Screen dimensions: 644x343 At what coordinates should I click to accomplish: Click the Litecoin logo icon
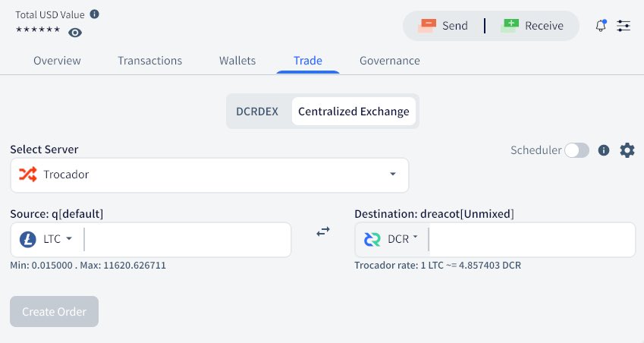tap(28, 239)
